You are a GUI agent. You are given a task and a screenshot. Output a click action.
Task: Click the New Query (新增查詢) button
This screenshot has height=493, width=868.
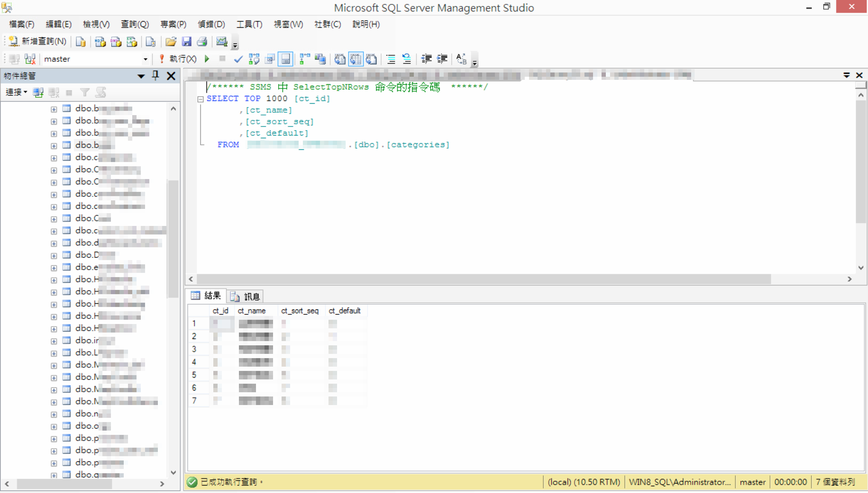coord(37,41)
